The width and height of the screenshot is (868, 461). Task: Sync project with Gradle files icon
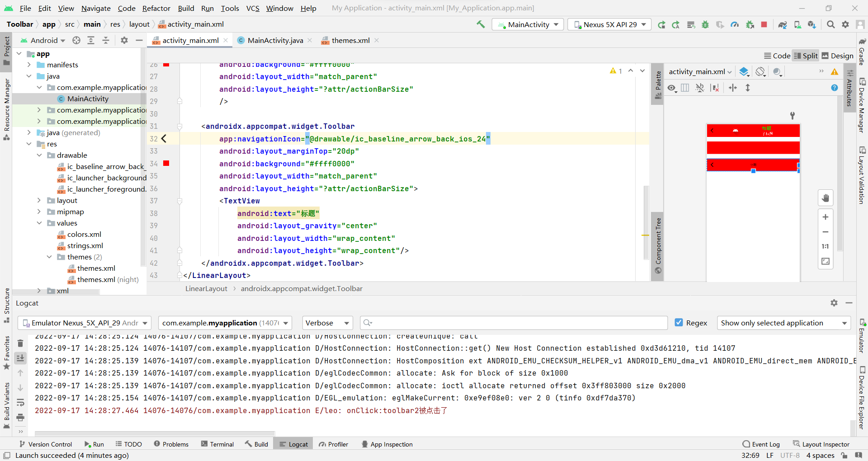783,24
